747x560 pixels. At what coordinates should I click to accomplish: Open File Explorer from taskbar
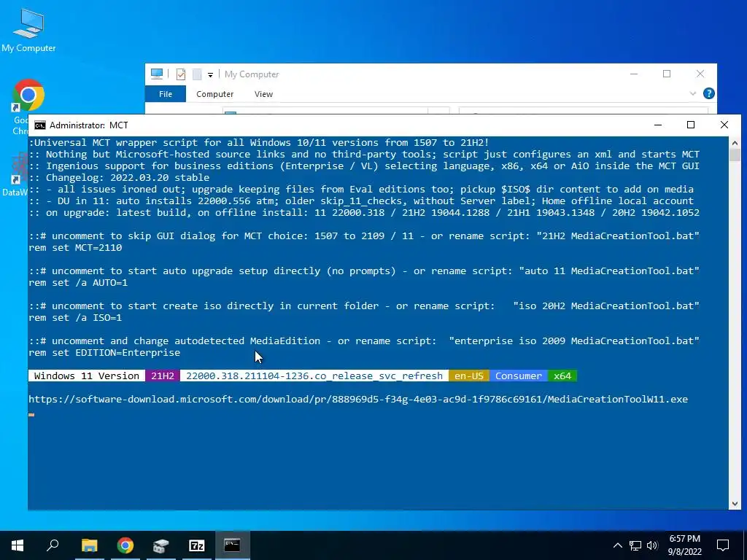pyautogui.click(x=89, y=545)
